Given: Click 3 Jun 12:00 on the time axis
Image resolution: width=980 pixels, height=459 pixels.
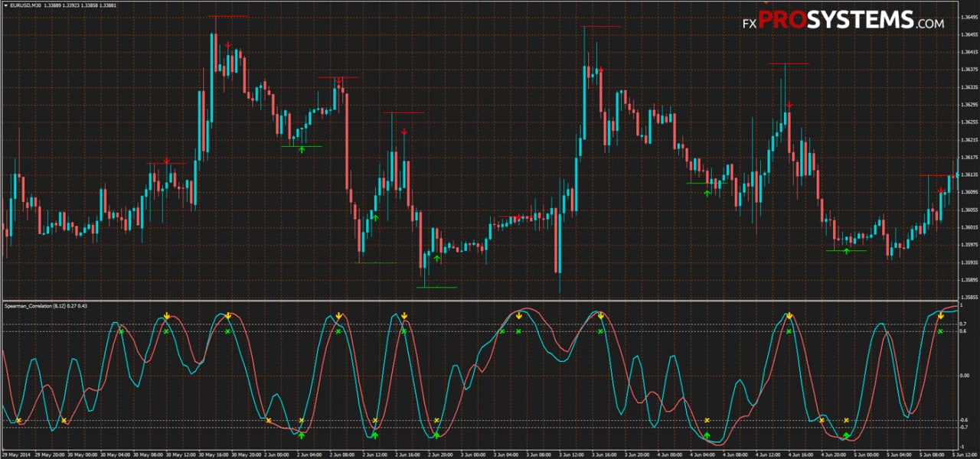Looking at the screenshot, I should click(x=573, y=454).
